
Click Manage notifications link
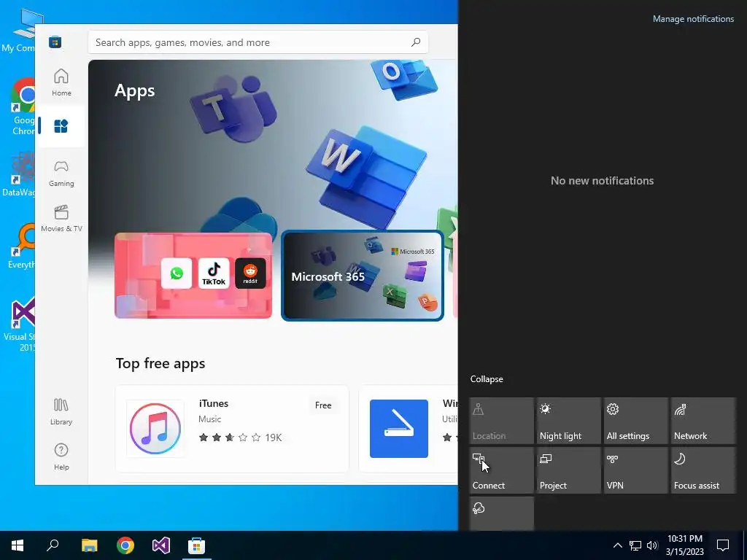(693, 19)
